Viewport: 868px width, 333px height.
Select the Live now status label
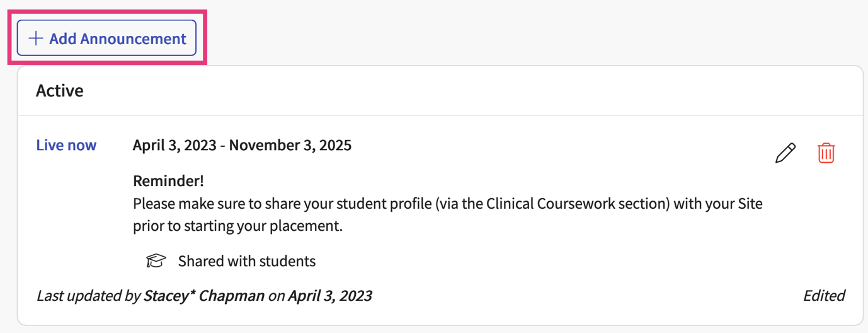(66, 145)
